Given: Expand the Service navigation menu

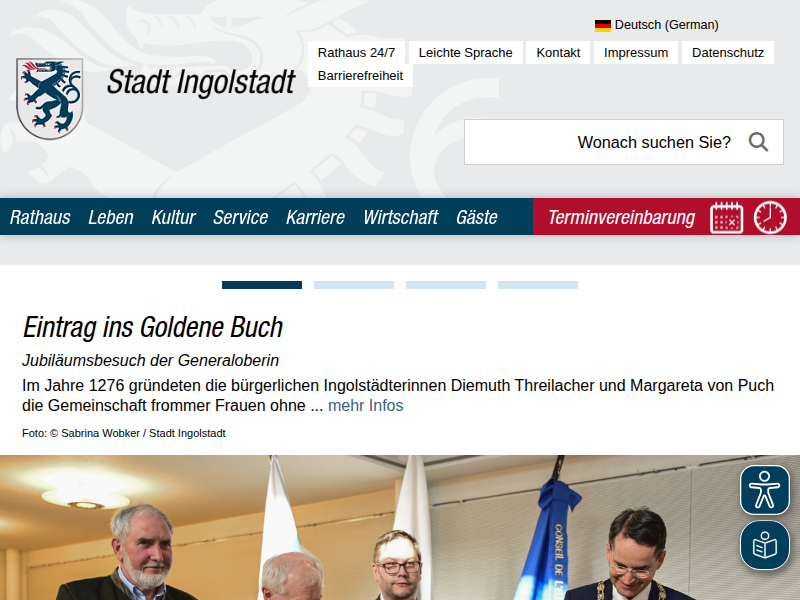Looking at the screenshot, I should tap(240, 217).
